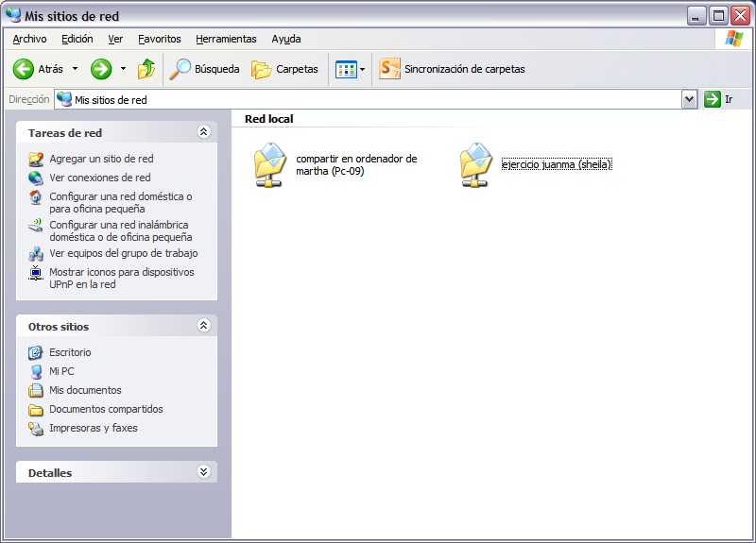Open Búsqueda magnifier search
756x543 pixels.
[180, 69]
